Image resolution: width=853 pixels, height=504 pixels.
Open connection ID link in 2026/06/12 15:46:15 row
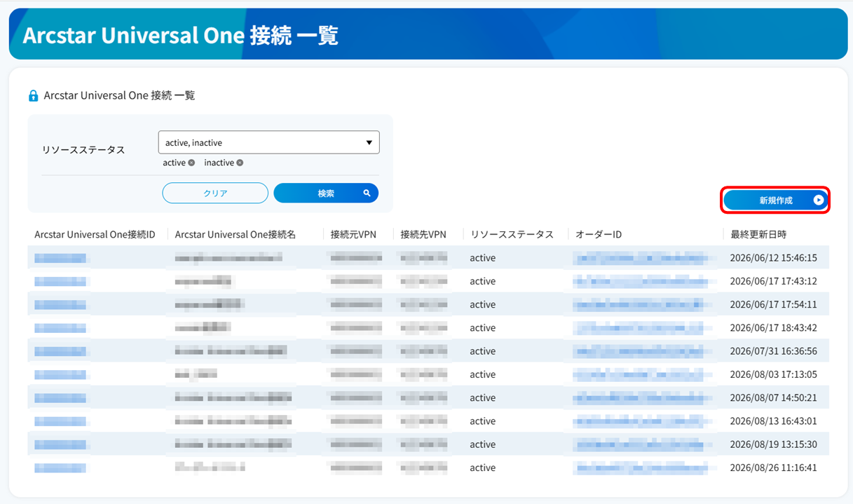pos(60,258)
